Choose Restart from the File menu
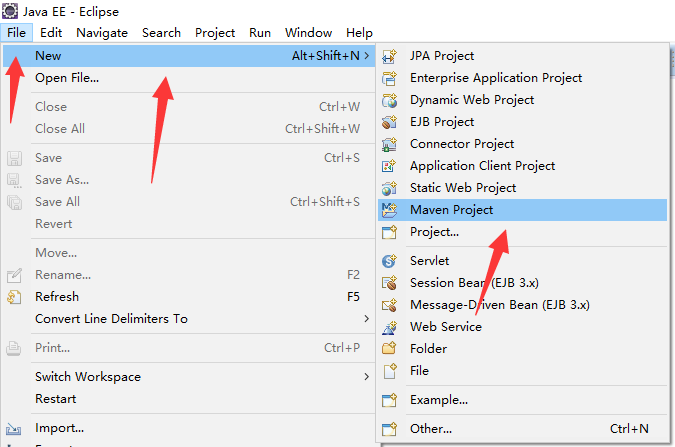Image resolution: width=675 pixels, height=447 pixels. tap(55, 399)
